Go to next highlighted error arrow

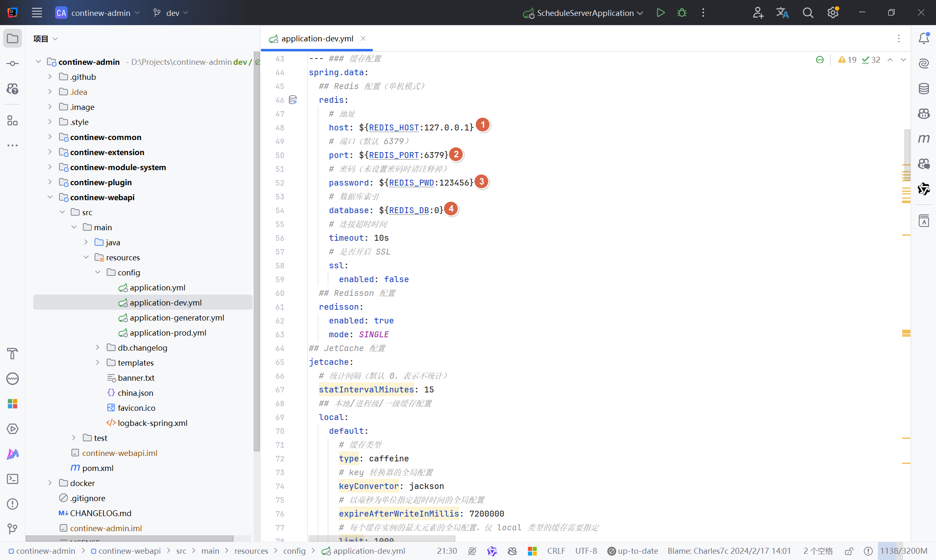pyautogui.click(x=903, y=60)
